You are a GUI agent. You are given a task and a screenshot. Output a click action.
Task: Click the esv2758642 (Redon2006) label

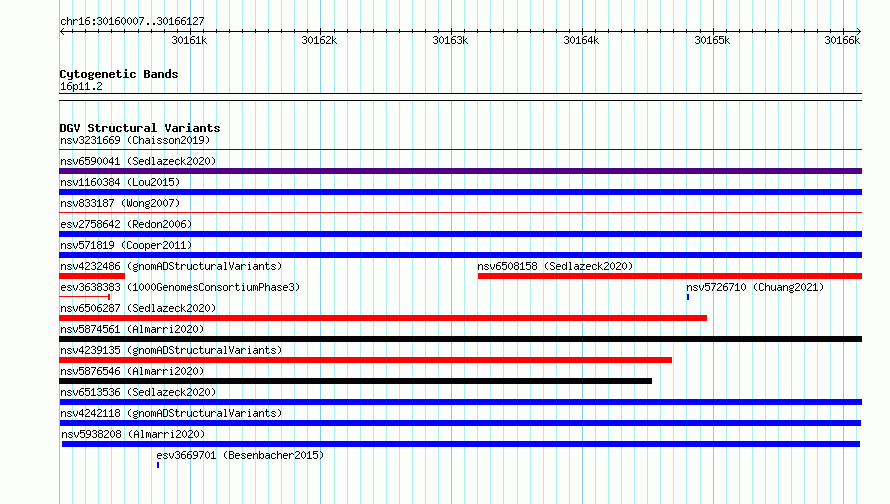point(126,224)
